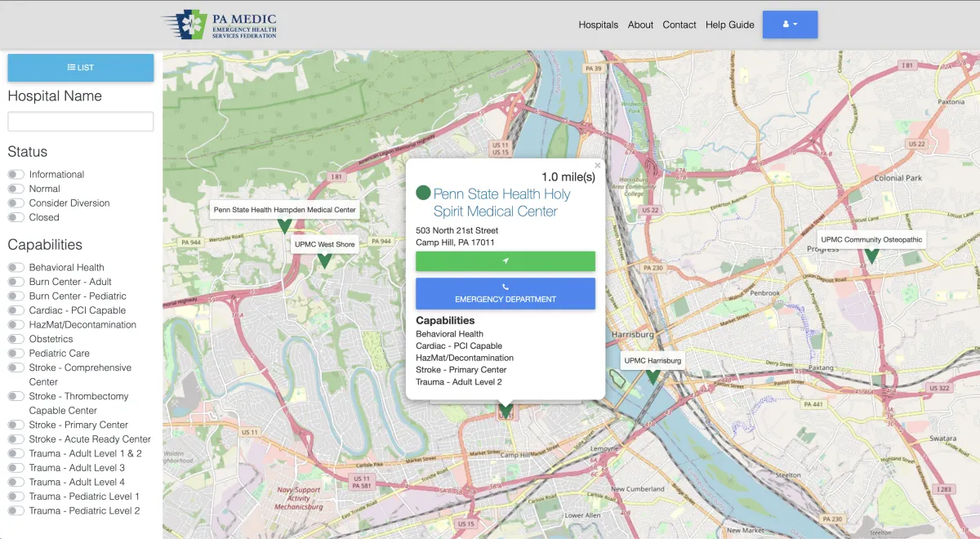Image resolution: width=980 pixels, height=539 pixels.
Task: Toggle Obstetrics capability filter
Action: click(x=16, y=339)
